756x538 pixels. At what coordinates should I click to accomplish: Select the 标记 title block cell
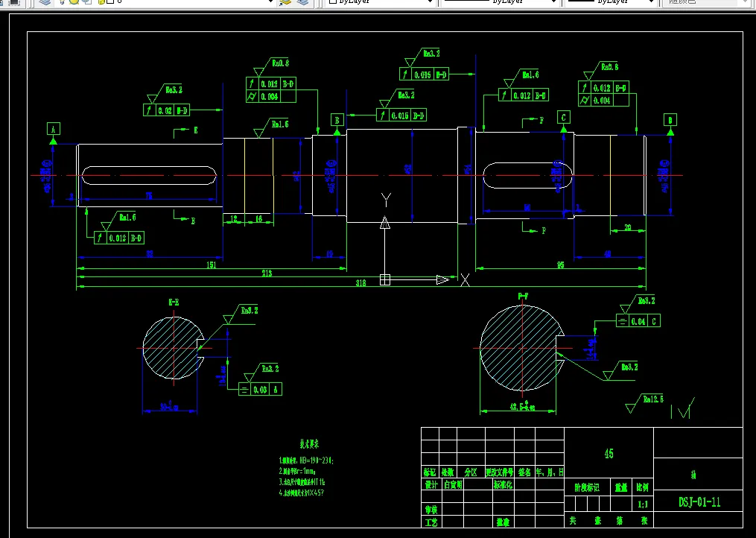[x=430, y=472]
